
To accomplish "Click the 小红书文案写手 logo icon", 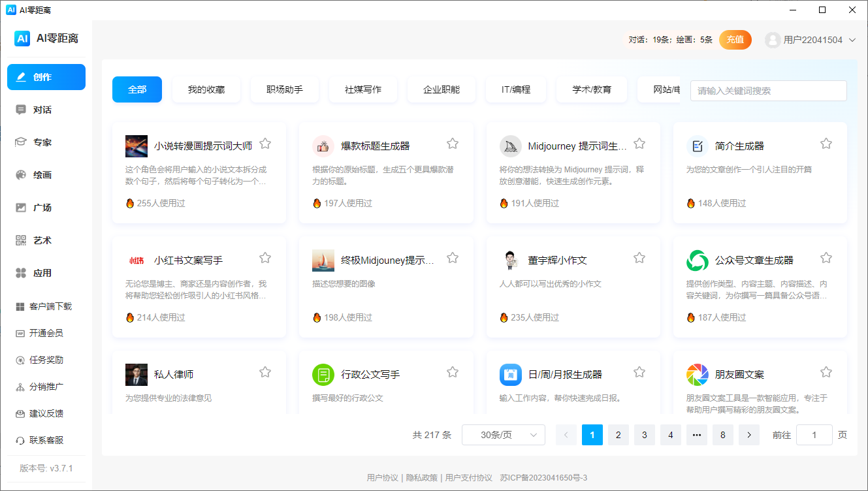I will [137, 261].
